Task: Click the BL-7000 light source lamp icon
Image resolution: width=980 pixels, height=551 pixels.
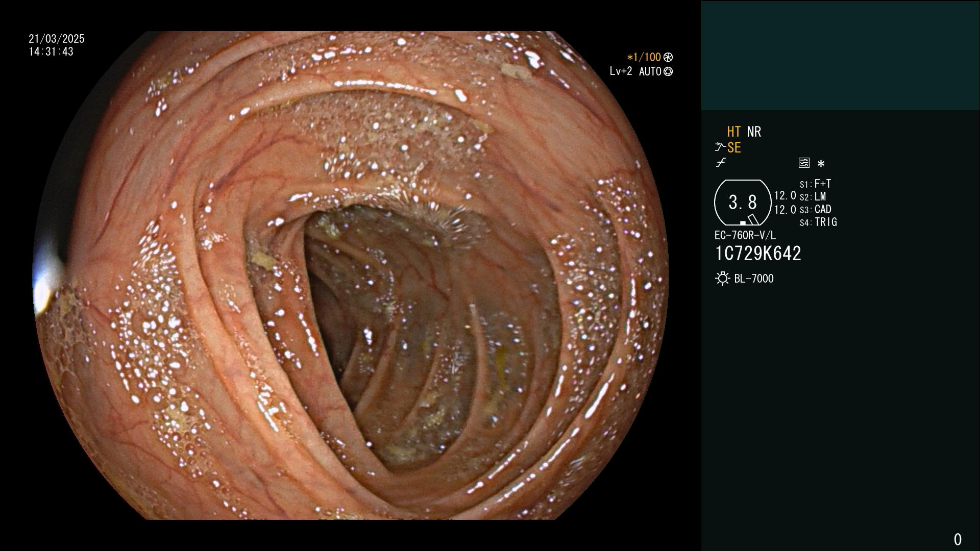Action: point(722,279)
